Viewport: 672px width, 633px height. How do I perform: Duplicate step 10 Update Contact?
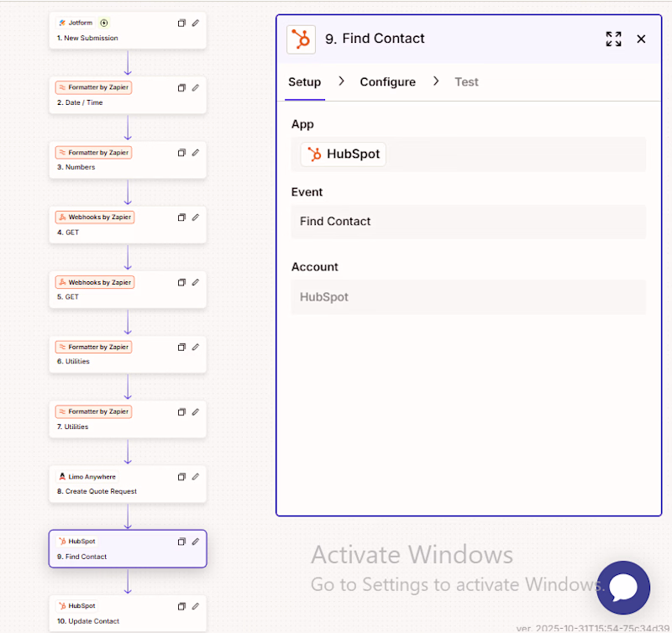click(x=181, y=606)
